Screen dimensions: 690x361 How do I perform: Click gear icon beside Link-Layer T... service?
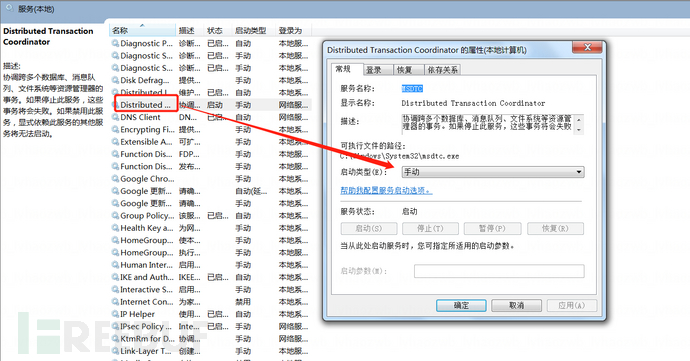click(x=115, y=351)
